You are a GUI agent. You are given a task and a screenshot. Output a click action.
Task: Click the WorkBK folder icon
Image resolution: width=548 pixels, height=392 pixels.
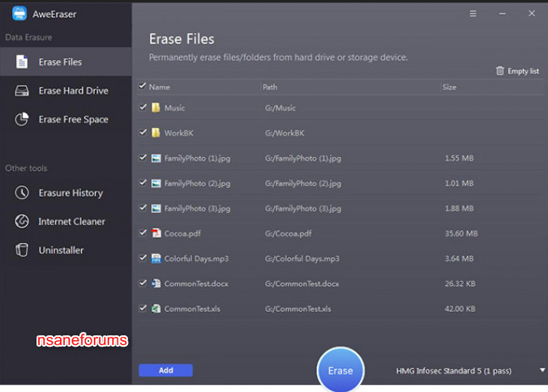(x=156, y=133)
